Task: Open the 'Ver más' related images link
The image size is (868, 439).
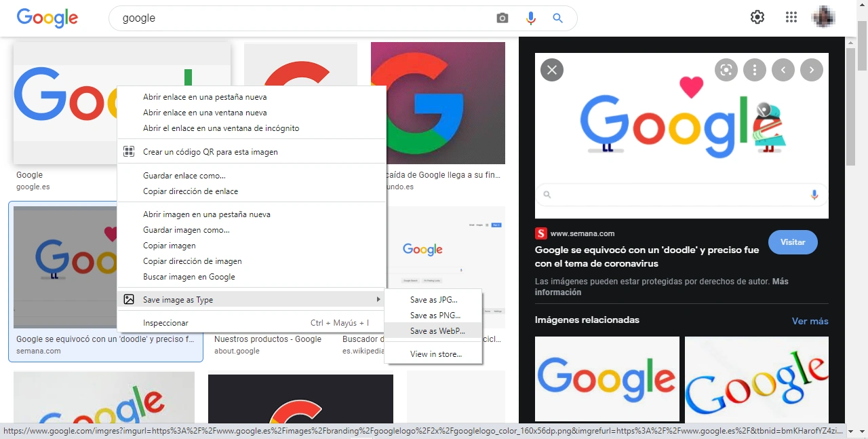Action: pyautogui.click(x=810, y=321)
